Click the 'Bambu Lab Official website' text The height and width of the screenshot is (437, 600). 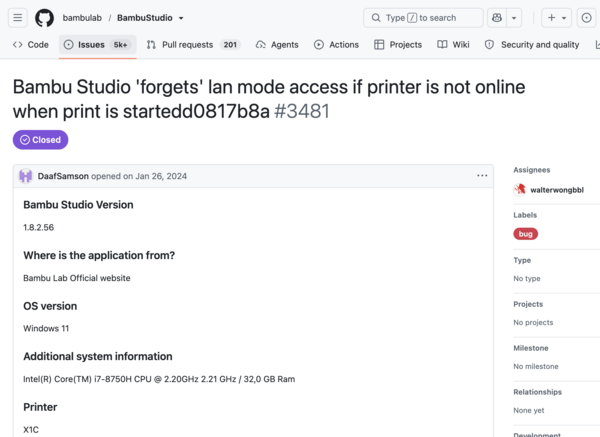tap(77, 278)
